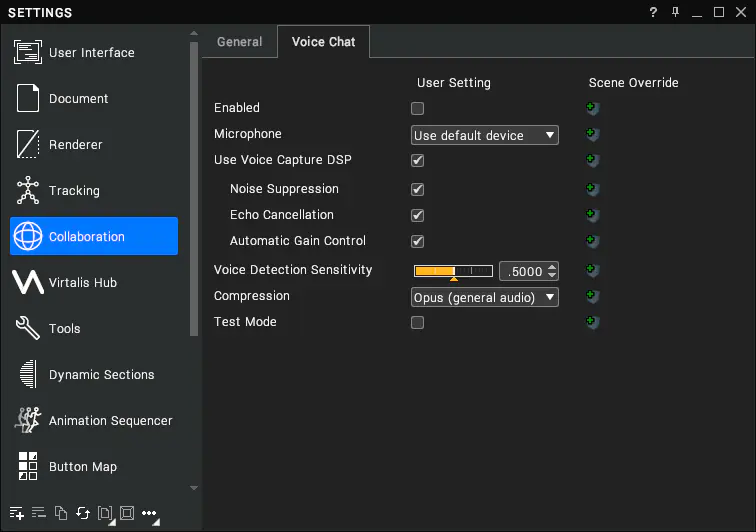Click the category list scrollbar
Viewport: 756px width, 532px height.
coord(194,188)
